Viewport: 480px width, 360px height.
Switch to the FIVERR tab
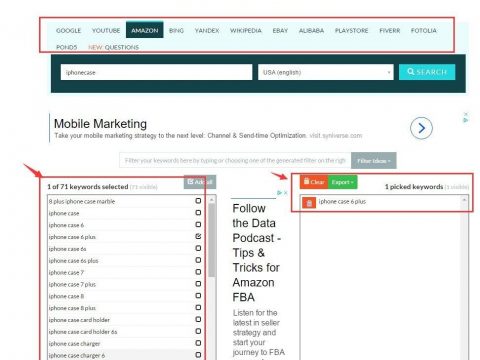click(x=390, y=30)
